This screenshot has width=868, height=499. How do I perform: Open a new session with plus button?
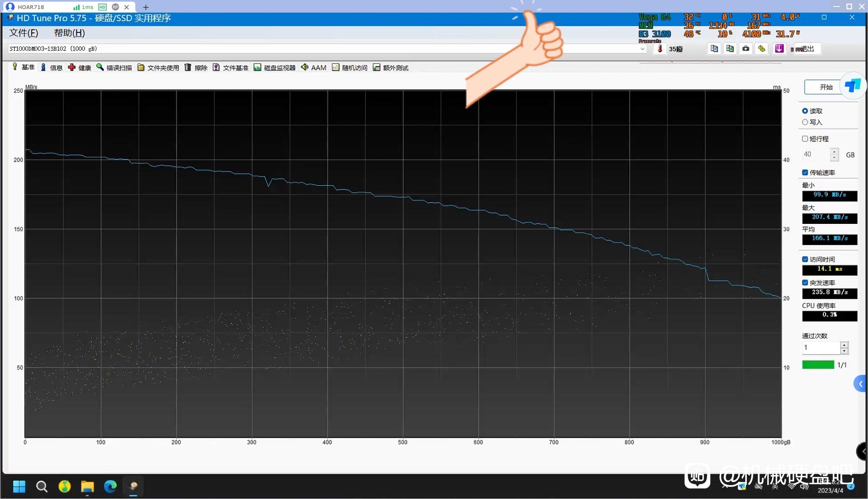click(x=146, y=7)
